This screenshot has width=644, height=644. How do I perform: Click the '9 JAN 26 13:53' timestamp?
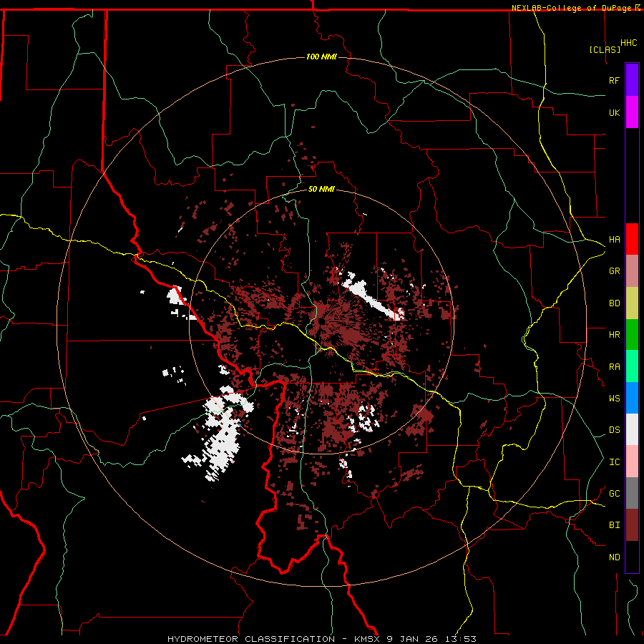pyautogui.click(x=431, y=639)
